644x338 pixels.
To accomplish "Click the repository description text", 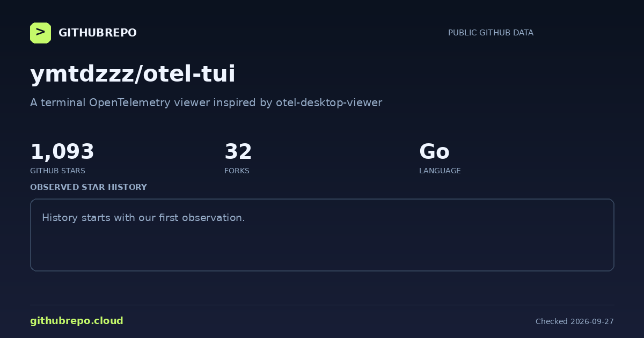I will (206, 102).
